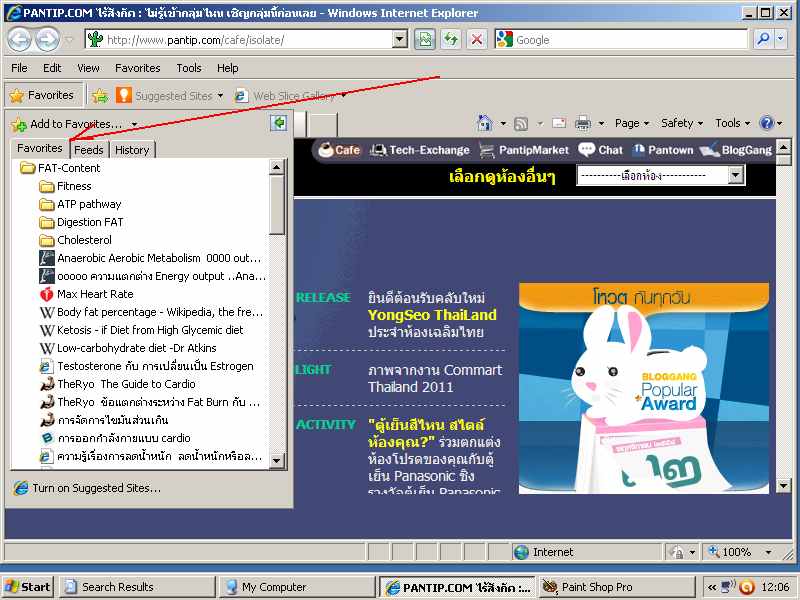Open the Favorites star button
Screen dimensions: 800x600
click(x=44, y=95)
